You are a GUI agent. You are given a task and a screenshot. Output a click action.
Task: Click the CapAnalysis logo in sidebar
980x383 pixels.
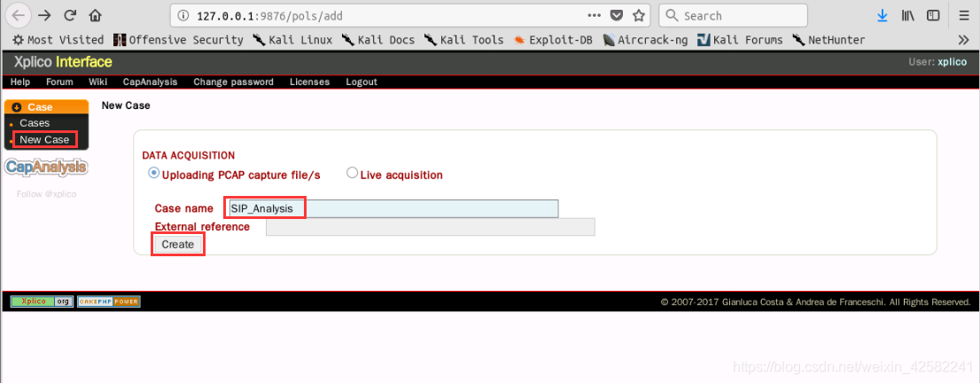45,167
